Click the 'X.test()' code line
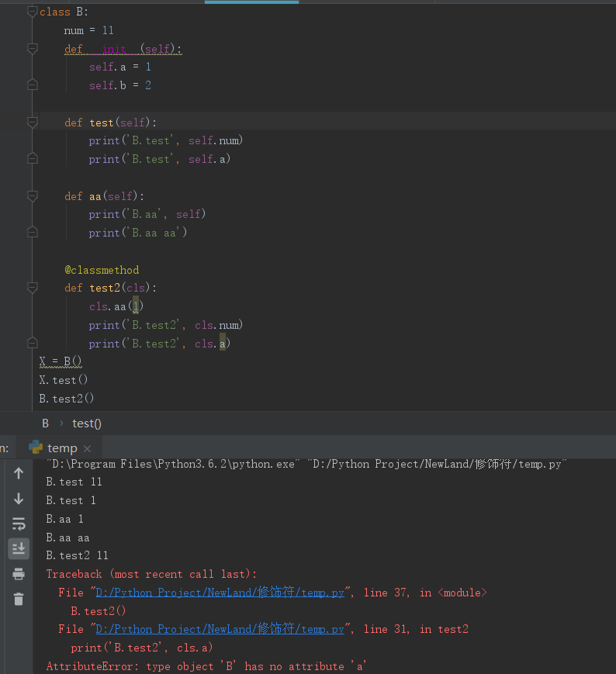The width and height of the screenshot is (616, 674). 63,380
